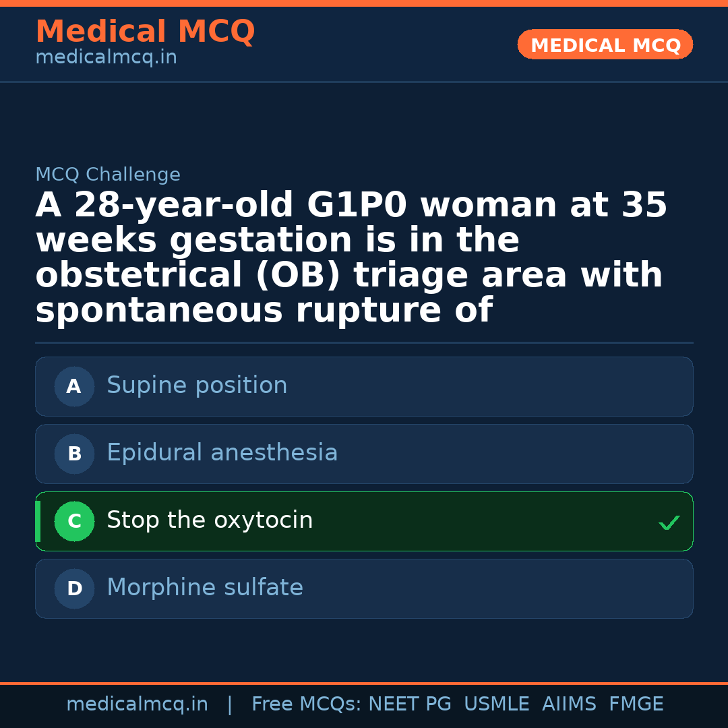Click the Free MCQs footer label
This screenshot has width=728, height=728.
306,704
